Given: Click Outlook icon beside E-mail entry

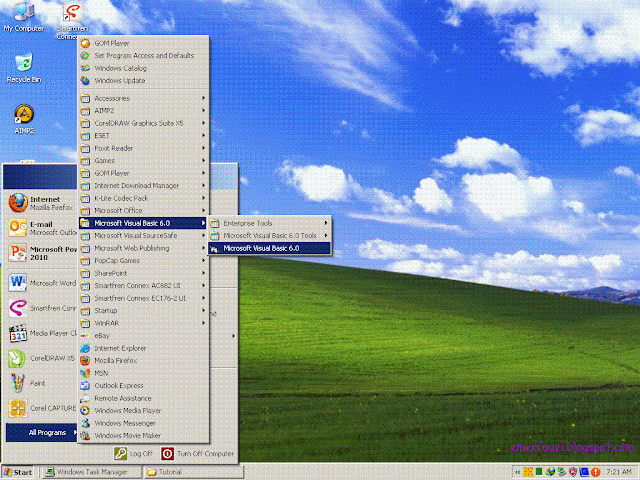Looking at the screenshot, I should point(18,228).
